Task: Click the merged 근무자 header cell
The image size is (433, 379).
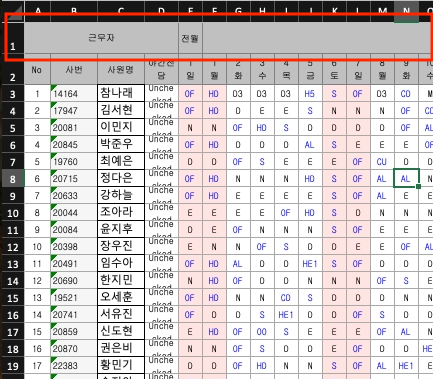Action: point(101,38)
